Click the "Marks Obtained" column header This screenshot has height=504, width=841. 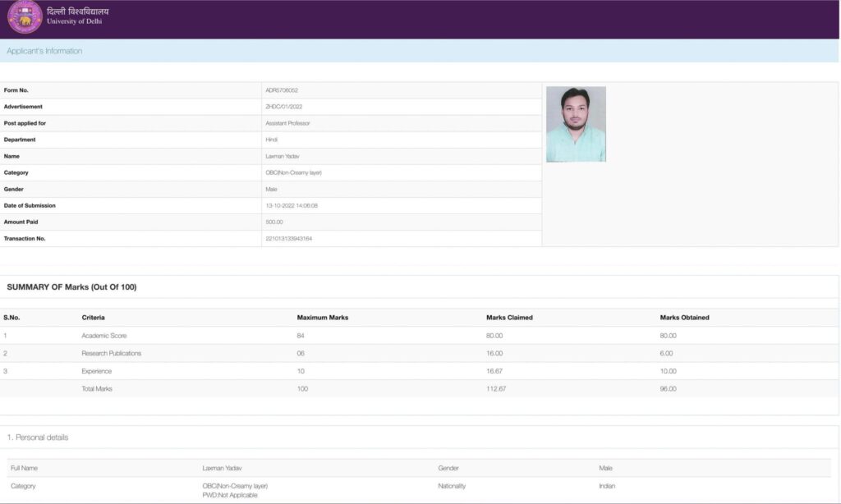[x=684, y=318]
